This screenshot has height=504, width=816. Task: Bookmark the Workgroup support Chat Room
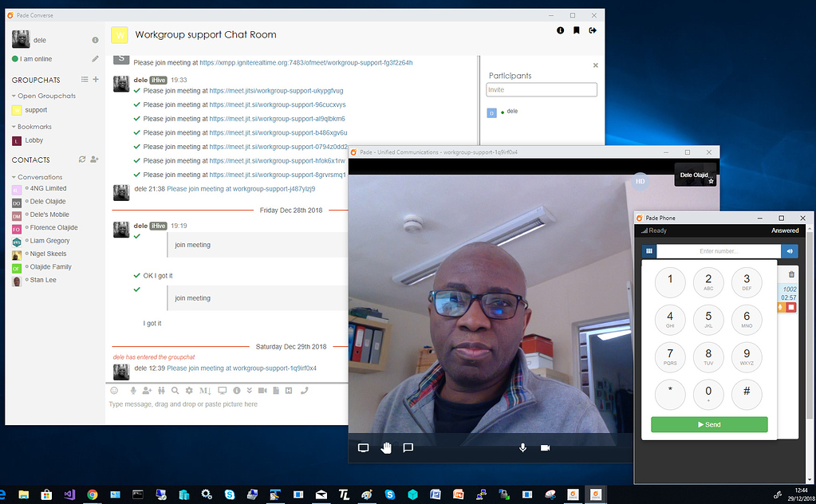coord(578,30)
